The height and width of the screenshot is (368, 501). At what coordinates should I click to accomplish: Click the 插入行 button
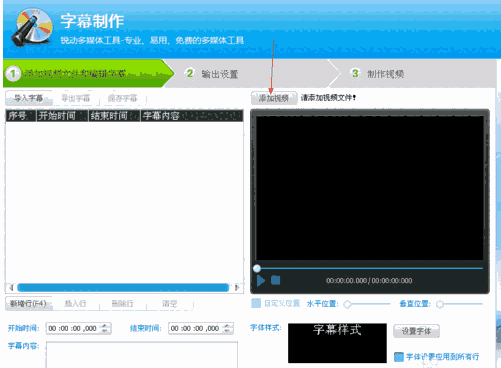pos(76,304)
